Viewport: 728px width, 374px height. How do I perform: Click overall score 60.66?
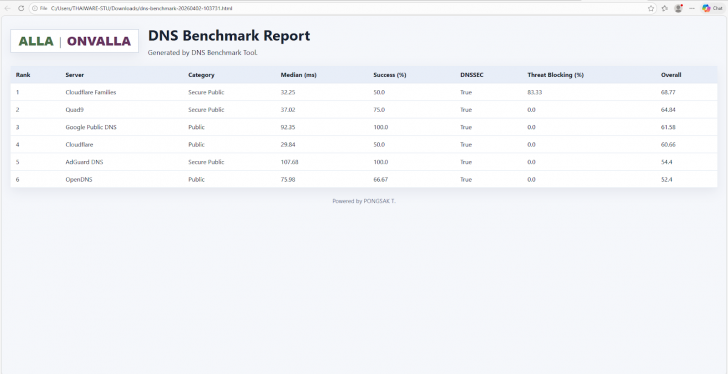point(668,145)
